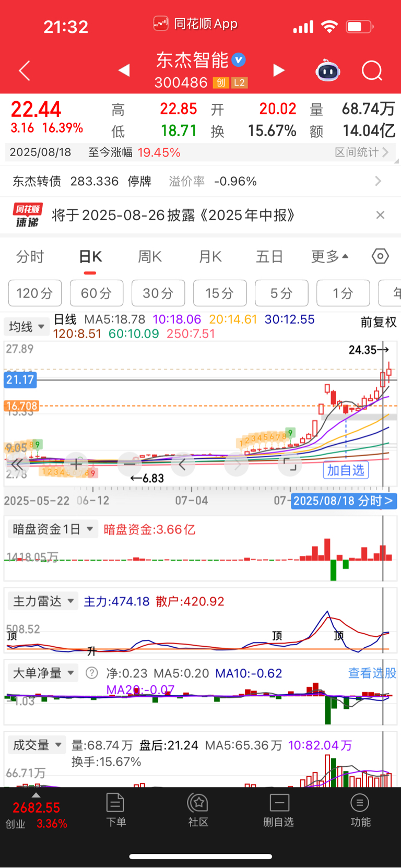Open 大单净量 indicator dropdown
This screenshot has height=868, width=401.
[x=43, y=673]
